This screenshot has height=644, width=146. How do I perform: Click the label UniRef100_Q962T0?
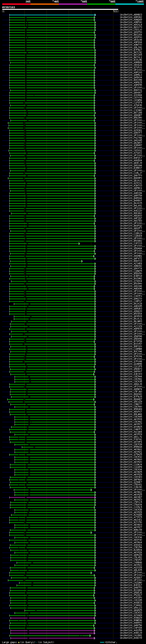[131, 299]
